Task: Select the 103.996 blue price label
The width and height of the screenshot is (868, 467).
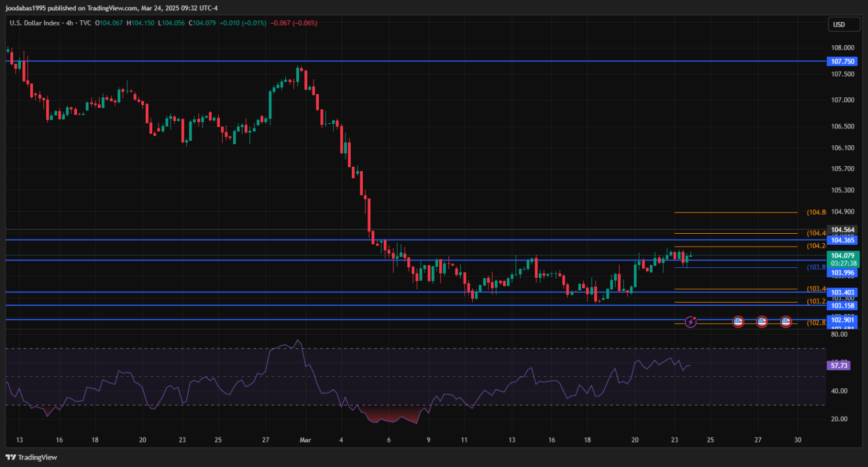Action: tap(843, 273)
